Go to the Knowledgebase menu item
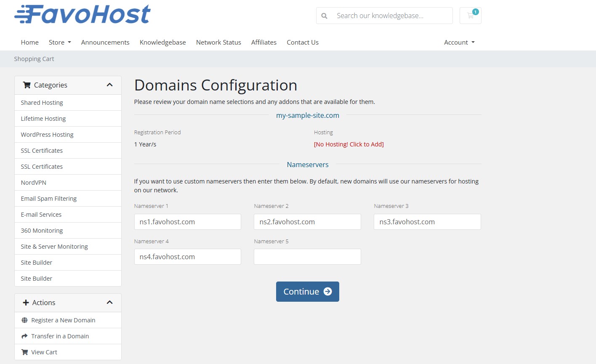This screenshot has height=364, width=596. click(x=162, y=43)
